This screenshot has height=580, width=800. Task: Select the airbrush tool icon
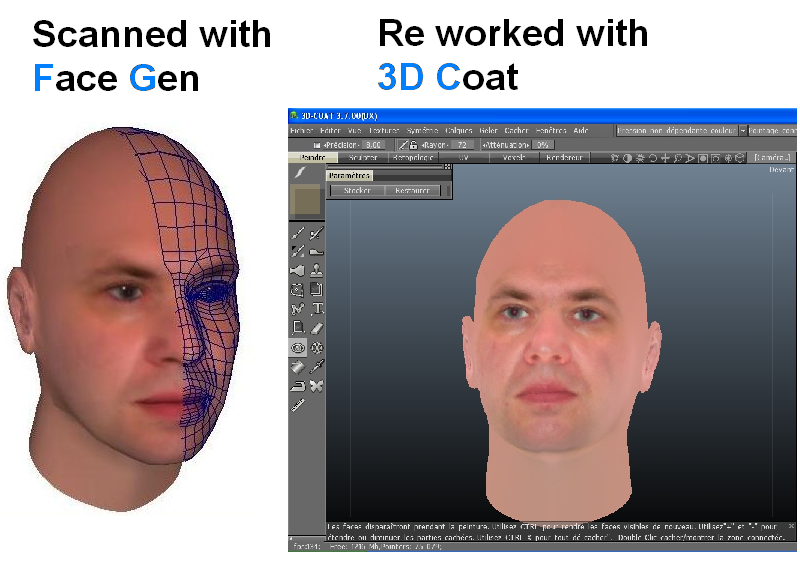pos(298,271)
